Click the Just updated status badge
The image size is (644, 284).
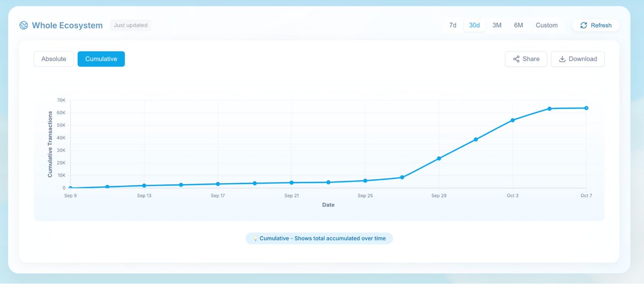tap(130, 25)
